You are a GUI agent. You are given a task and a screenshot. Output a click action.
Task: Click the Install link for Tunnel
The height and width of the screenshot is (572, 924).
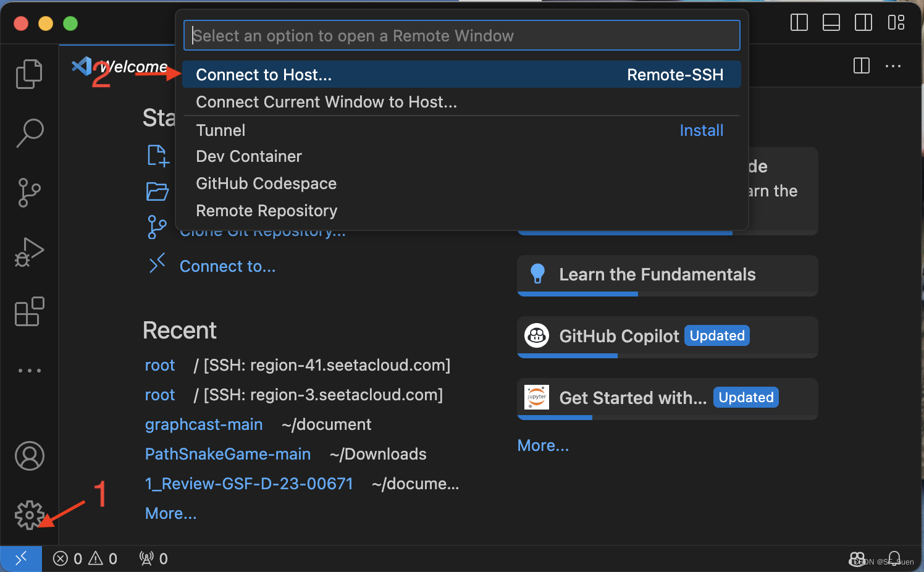(x=701, y=130)
